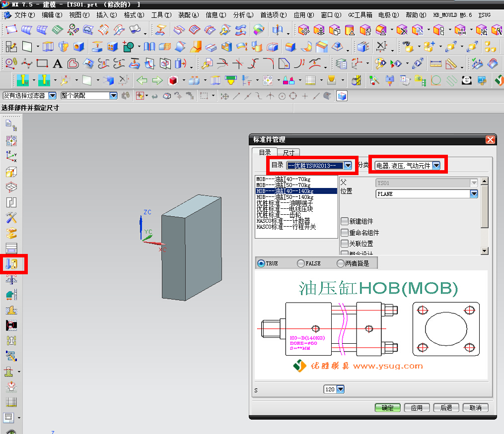Viewport: 504px width, 434px height.
Task: Open the S value 120 dropdown
Action: 341,389
